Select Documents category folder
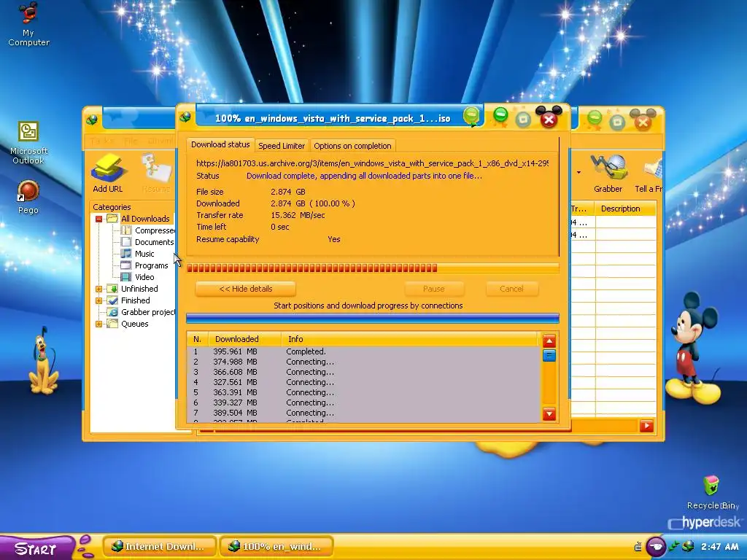Image resolution: width=747 pixels, height=560 pixels. (148, 242)
